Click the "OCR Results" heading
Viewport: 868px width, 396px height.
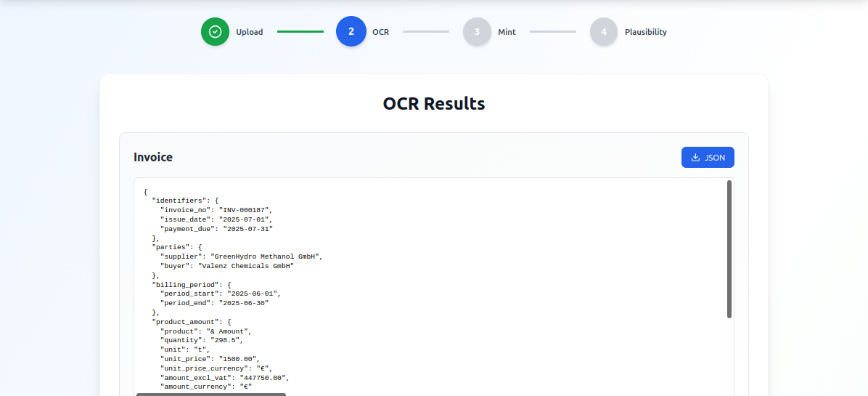click(x=433, y=103)
